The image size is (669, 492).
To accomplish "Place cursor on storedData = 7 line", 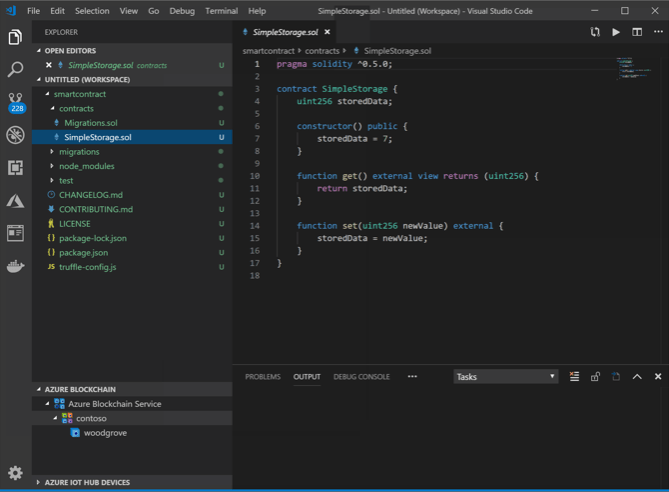I will 354,139.
